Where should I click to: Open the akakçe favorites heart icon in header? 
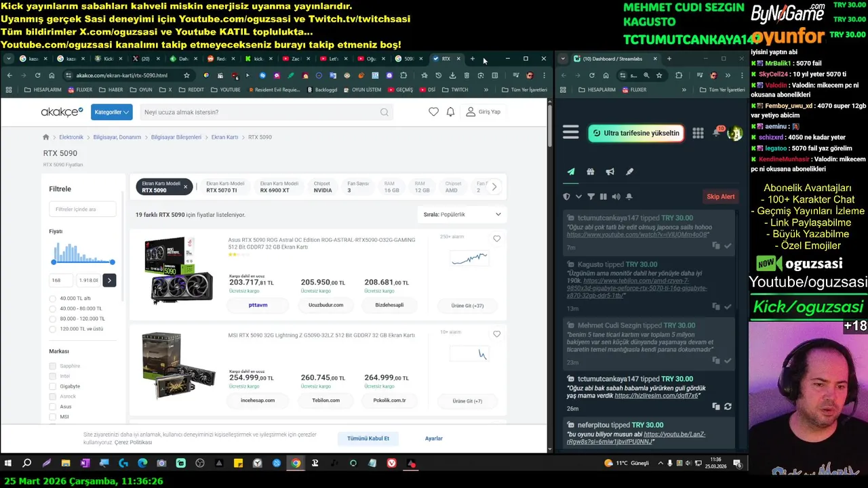point(433,112)
